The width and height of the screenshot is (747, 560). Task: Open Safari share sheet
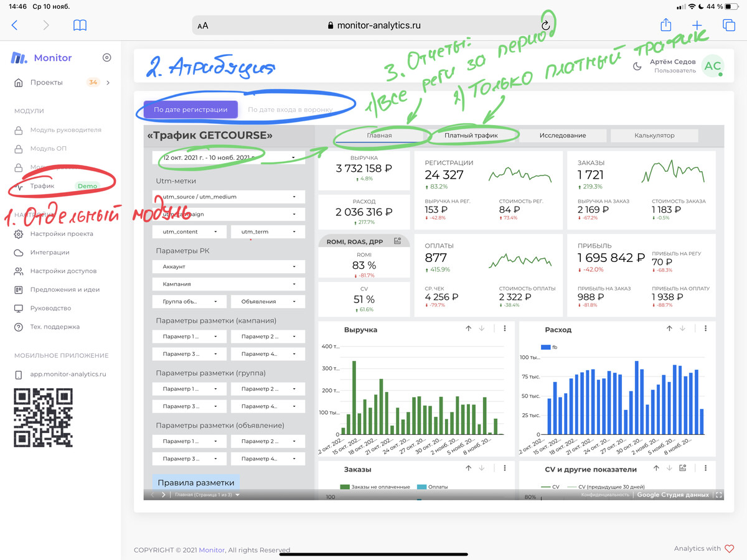[x=666, y=25]
